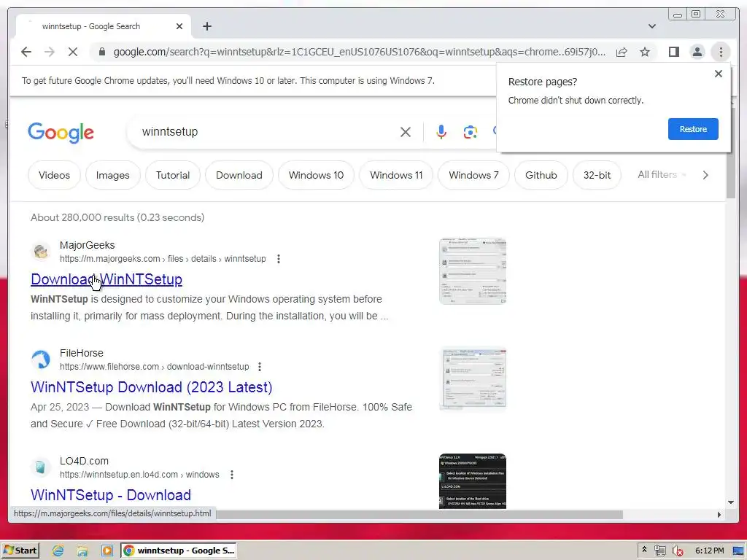Click the padlock site info icon
The image size is (747, 560).
pyautogui.click(x=101, y=52)
